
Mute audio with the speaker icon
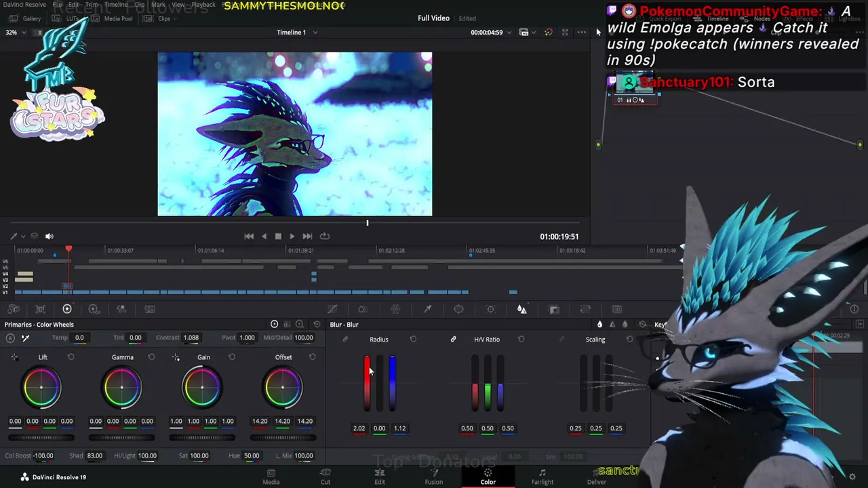pyautogui.click(x=49, y=236)
